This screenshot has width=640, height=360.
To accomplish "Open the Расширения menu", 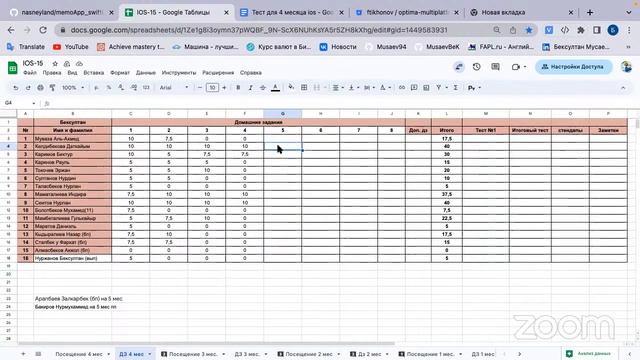I will (x=218, y=73).
